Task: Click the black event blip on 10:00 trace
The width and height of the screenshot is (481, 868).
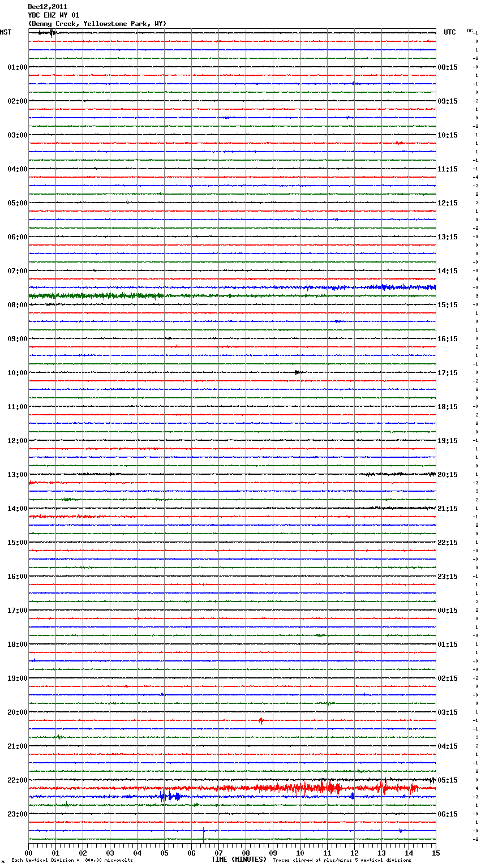Action: coord(298,372)
